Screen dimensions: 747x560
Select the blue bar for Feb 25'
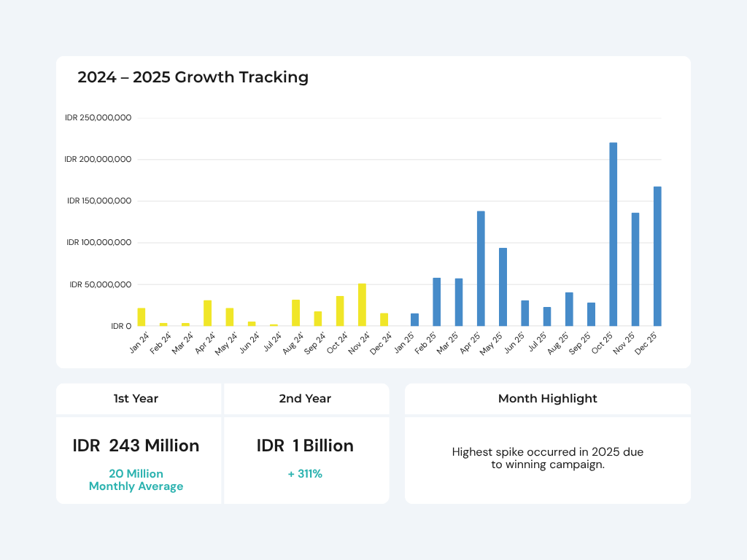coord(437,302)
